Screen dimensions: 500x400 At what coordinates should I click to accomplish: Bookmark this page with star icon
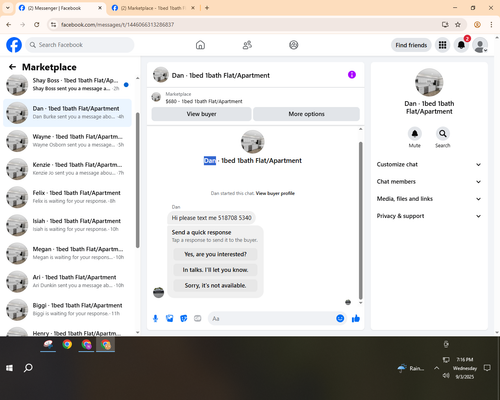tap(458, 25)
